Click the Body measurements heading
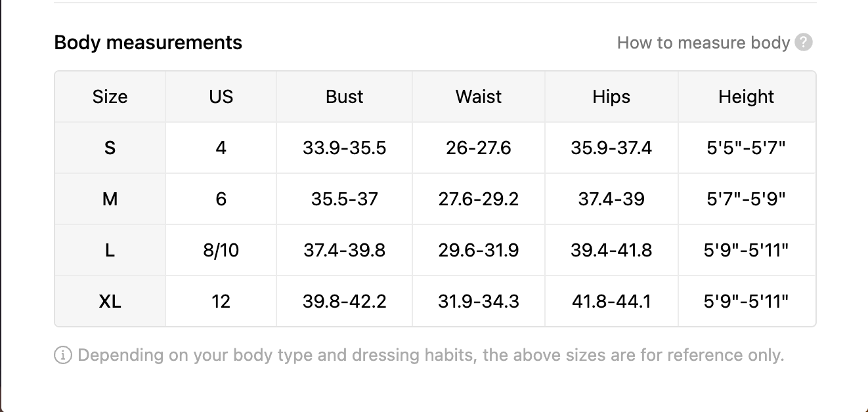The image size is (868, 412). coord(148,43)
